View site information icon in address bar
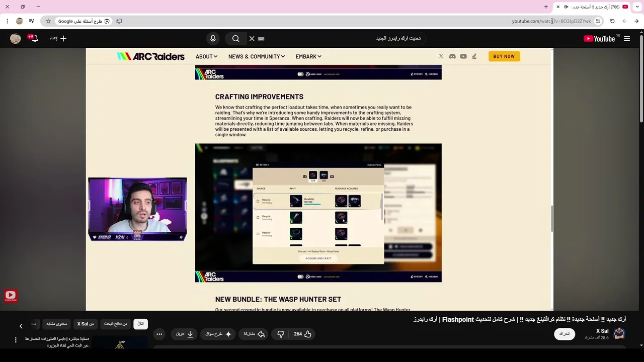The width and height of the screenshot is (644, 362). click(x=598, y=21)
